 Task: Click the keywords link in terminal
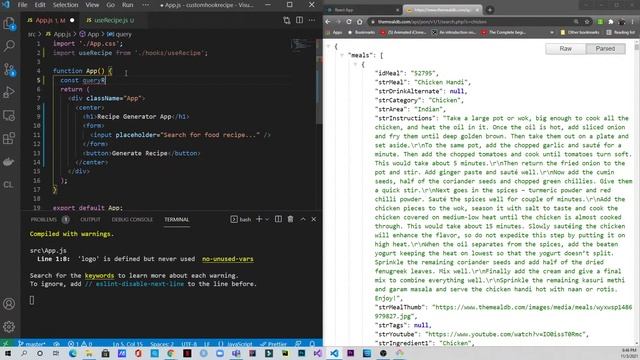99,276
